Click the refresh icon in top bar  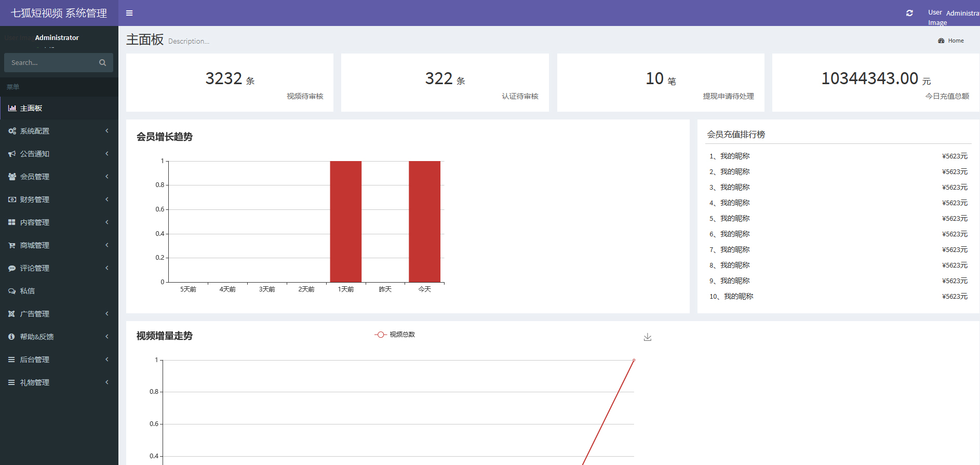pos(909,13)
